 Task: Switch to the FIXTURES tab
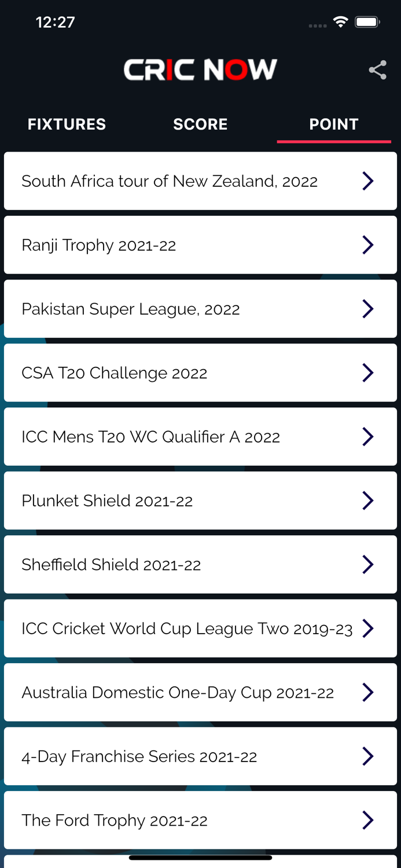pyautogui.click(x=67, y=124)
